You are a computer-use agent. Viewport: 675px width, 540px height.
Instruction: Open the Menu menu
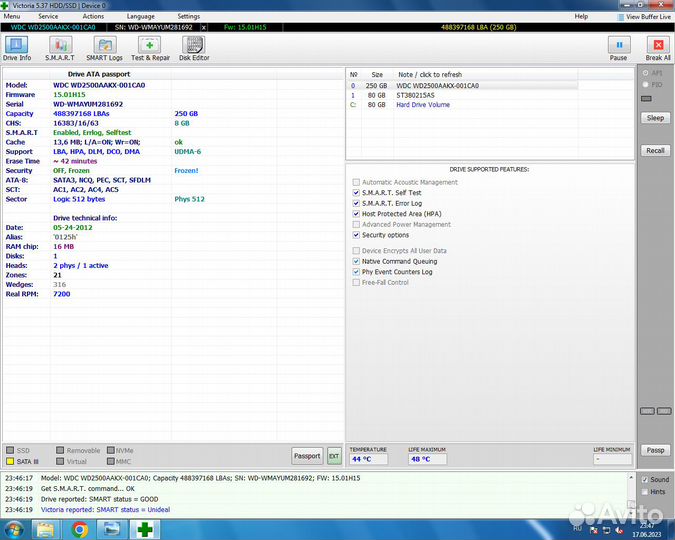coord(12,16)
